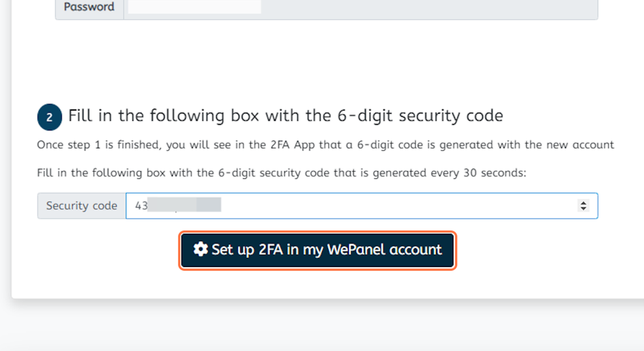This screenshot has height=351, width=644.
Task: Click the blurred part of the security code
Action: (184, 205)
